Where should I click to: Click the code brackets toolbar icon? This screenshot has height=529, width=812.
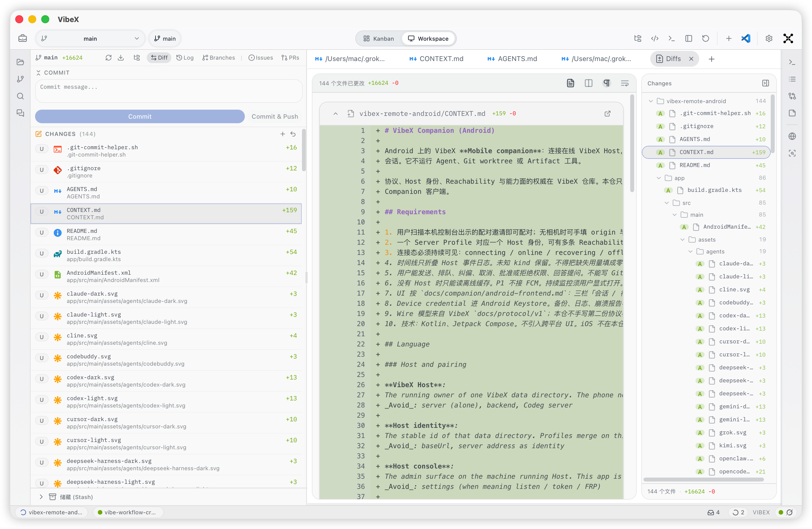pos(654,38)
